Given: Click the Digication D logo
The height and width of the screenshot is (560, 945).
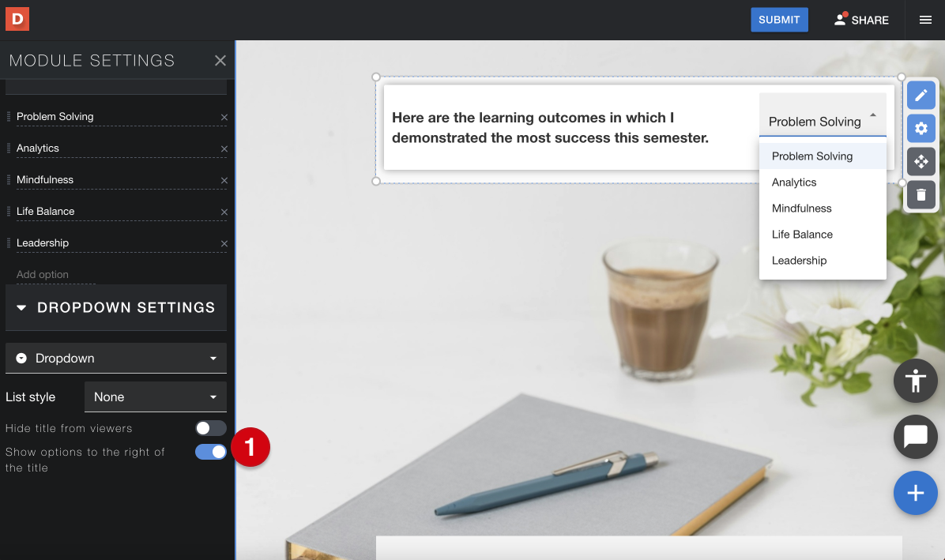Looking at the screenshot, I should 17,19.
